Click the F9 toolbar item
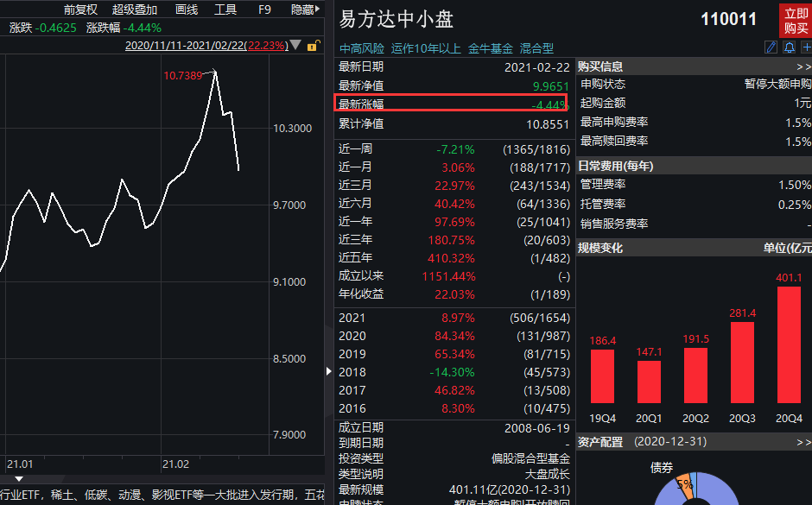This screenshot has height=505, width=812. [265, 9]
